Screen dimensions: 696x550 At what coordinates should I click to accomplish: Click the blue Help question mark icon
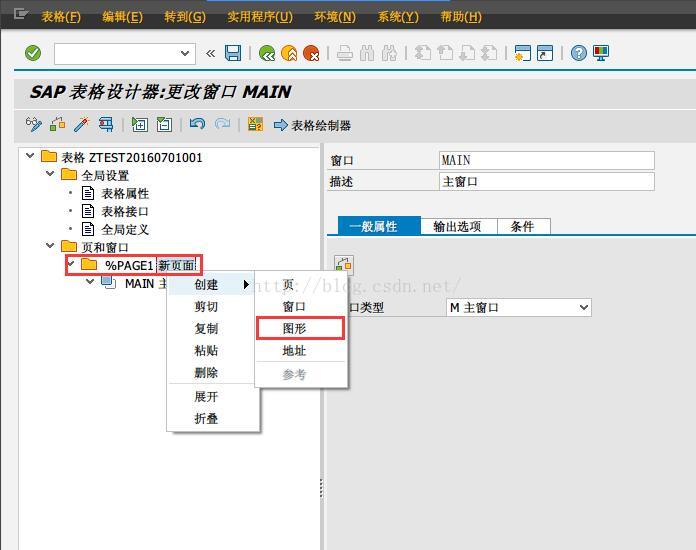pyautogui.click(x=578, y=53)
